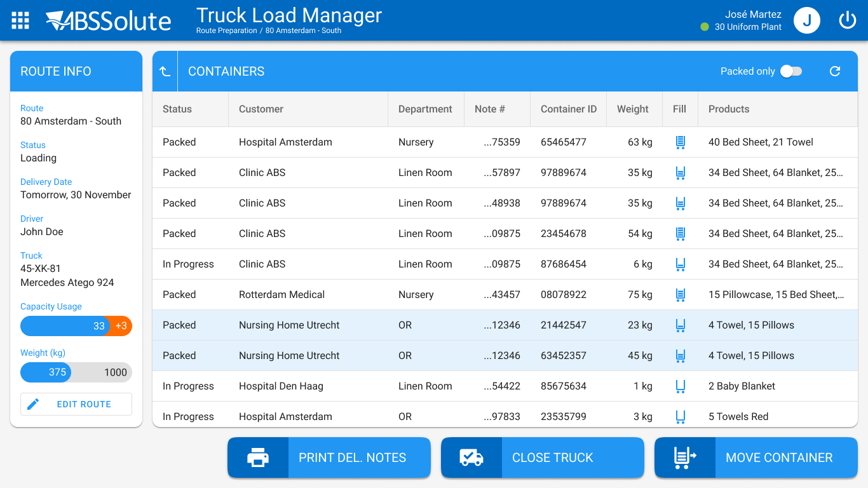Screen dimensions: 868x488
Task: Click Truck Load Manager title
Action: (289, 15)
